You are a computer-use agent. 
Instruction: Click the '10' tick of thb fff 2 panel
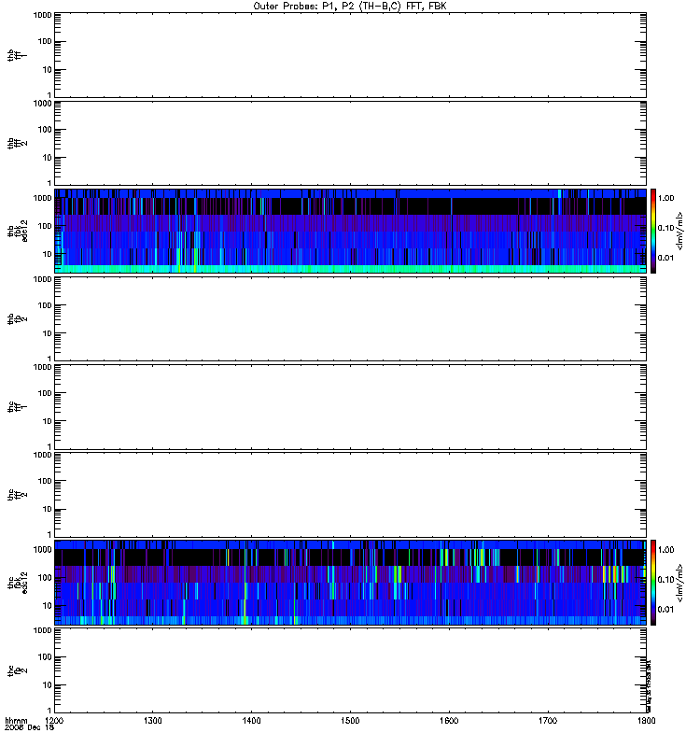click(x=48, y=158)
